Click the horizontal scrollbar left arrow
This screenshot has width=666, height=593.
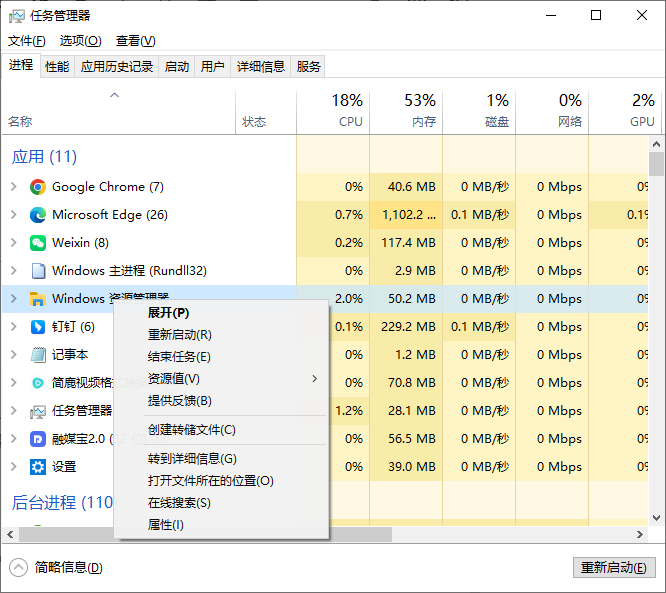pyautogui.click(x=11, y=535)
